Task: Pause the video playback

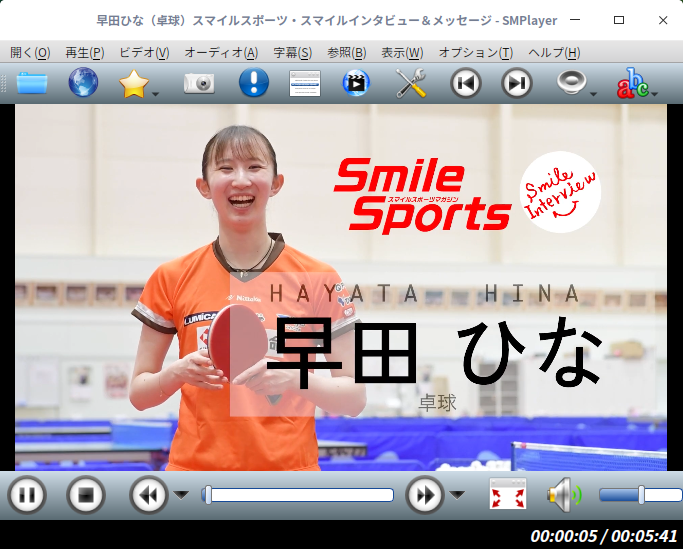Action: (x=27, y=495)
